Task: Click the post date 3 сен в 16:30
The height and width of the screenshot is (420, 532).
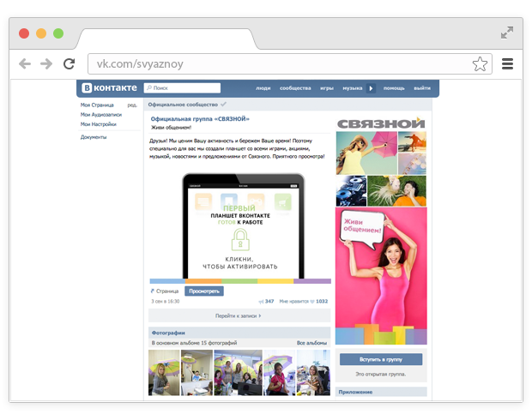Action: (166, 302)
